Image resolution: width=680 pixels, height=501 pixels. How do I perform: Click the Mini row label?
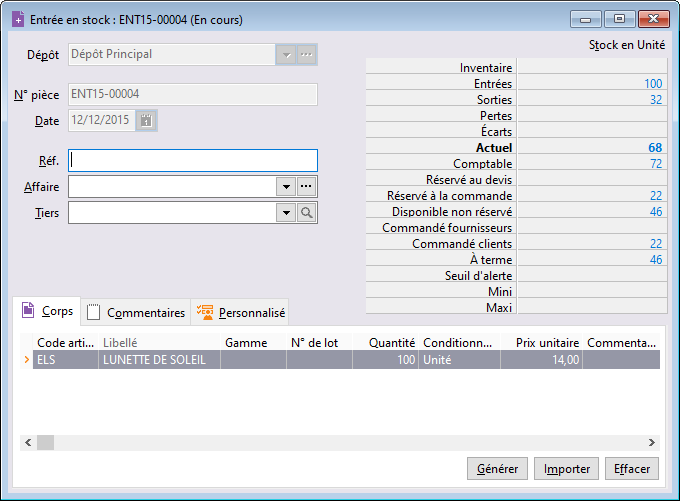[500, 291]
